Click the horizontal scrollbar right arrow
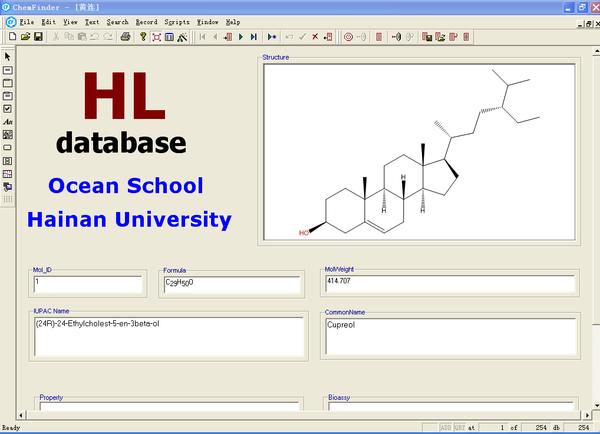 (587, 415)
